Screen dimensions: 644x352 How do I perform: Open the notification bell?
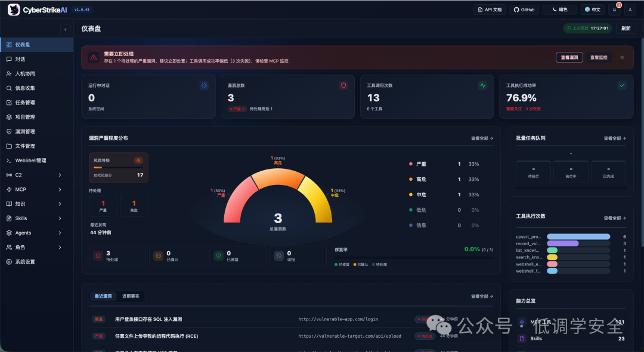tap(614, 10)
